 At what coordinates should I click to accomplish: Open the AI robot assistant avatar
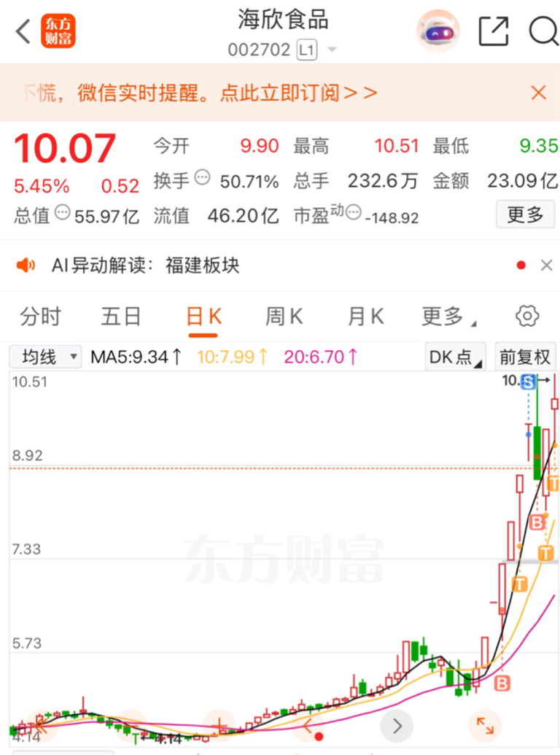pos(437,31)
